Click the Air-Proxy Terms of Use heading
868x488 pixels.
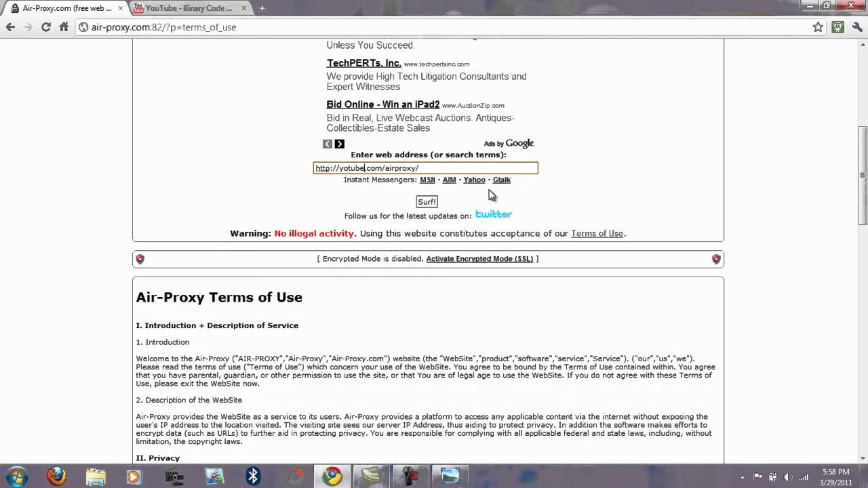click(219, 297)
